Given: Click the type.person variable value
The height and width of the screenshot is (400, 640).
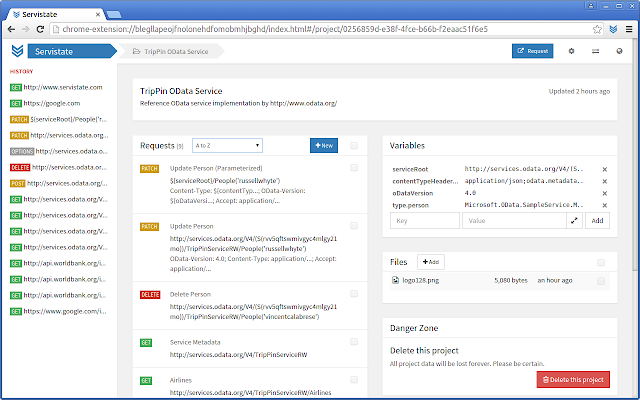Looking at the screenshot, I should click(524, 205).
